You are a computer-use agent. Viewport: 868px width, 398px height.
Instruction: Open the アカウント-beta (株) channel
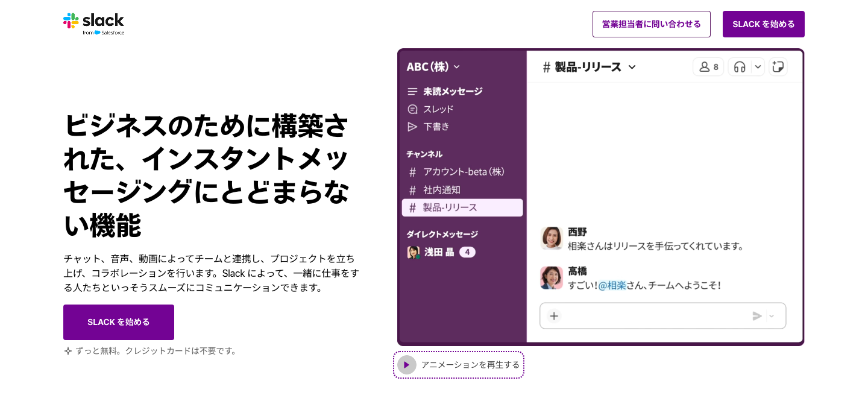tap(464, 172)
